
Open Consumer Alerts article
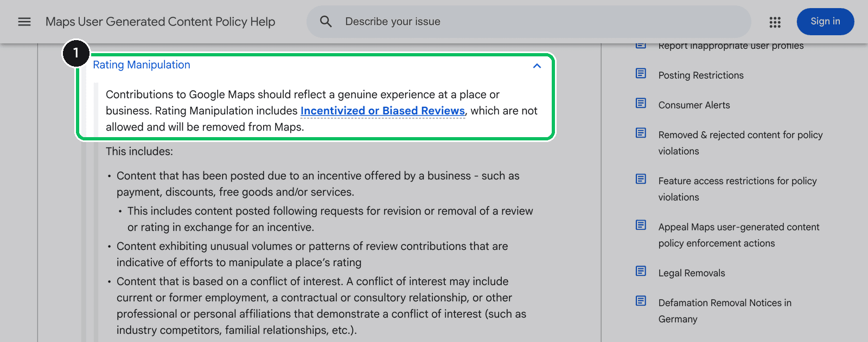(694, 105)
